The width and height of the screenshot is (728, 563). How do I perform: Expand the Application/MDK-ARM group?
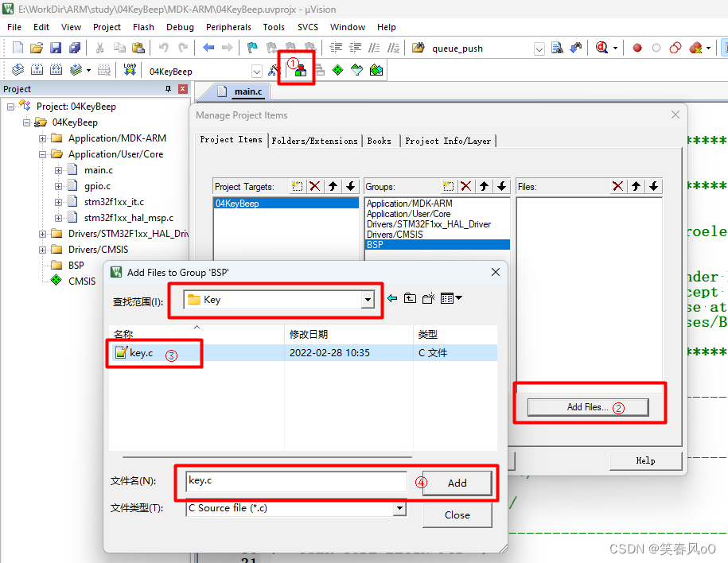42,138
